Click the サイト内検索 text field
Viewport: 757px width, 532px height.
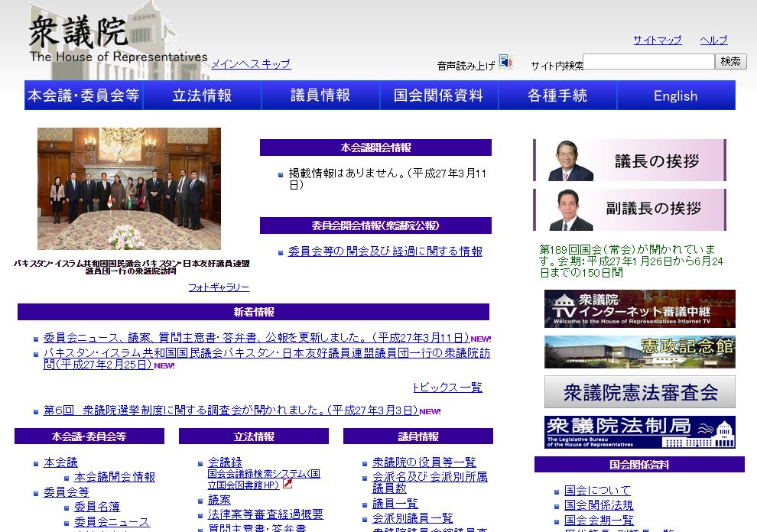coord(649,61)
